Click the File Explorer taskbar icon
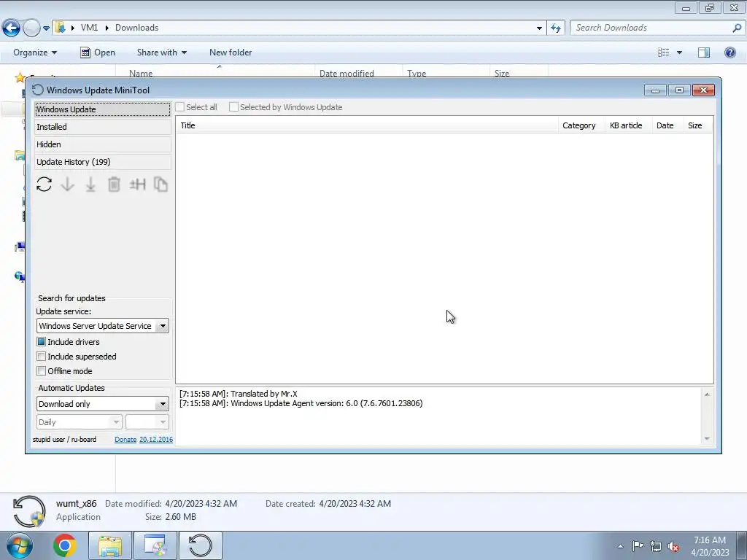This screenshot has width=747, height=560. (x=110, y=545)
